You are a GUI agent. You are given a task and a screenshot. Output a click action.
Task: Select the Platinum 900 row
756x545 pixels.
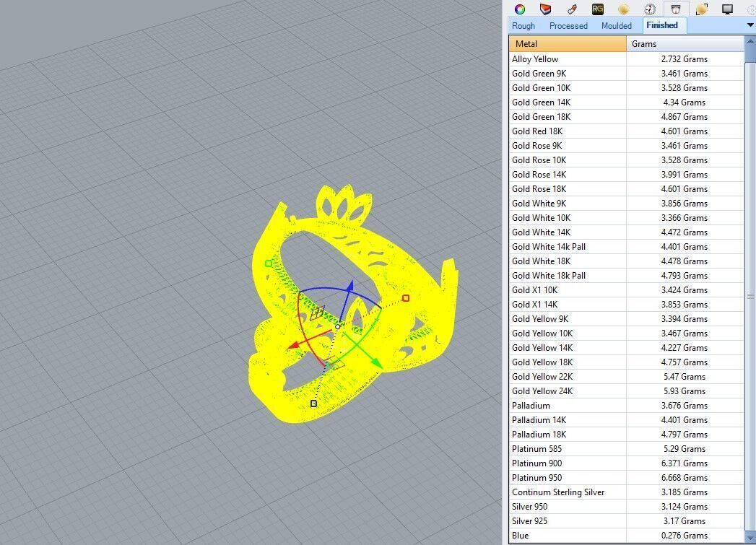point(626,463)
